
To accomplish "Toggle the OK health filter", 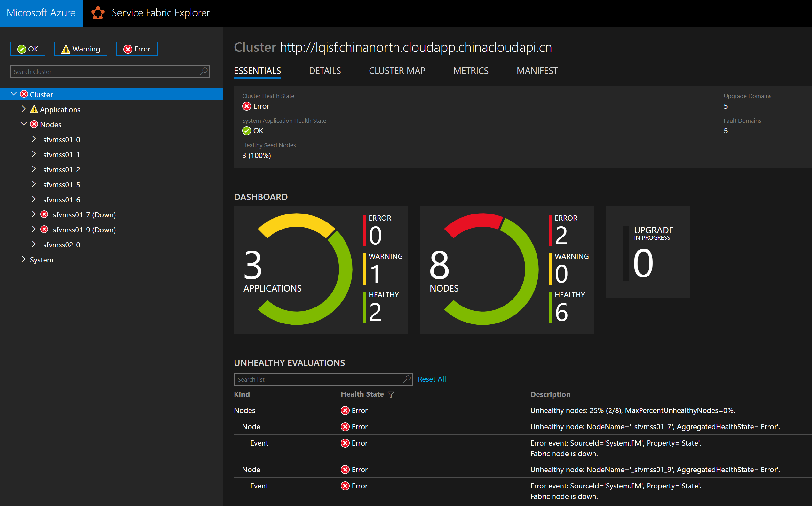I will [x=28, y=49].
